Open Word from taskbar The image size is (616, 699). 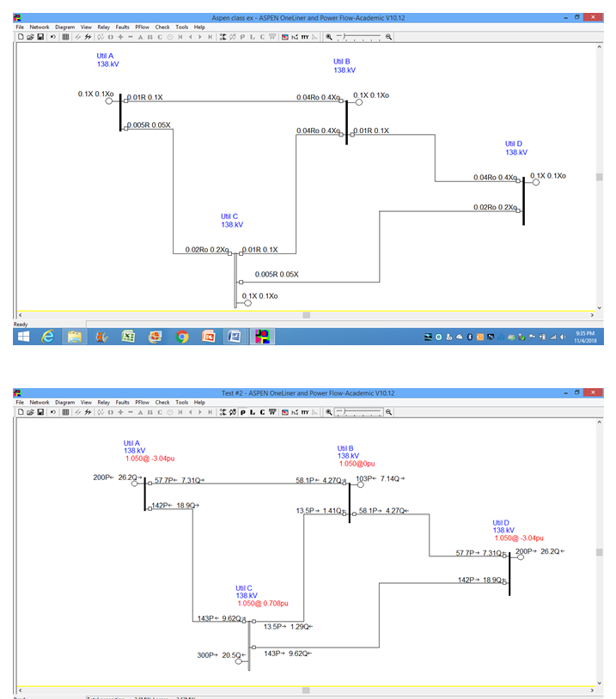pyautogui.click(x=235, y=337)
